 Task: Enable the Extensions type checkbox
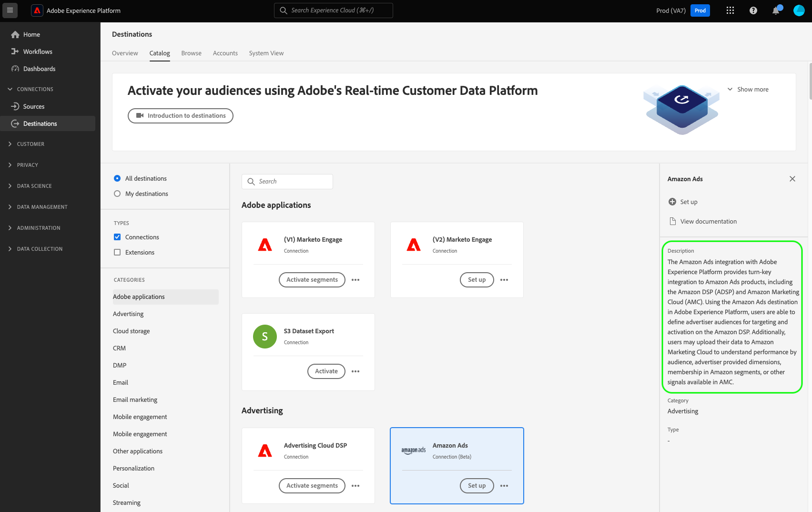click(117, 252)
